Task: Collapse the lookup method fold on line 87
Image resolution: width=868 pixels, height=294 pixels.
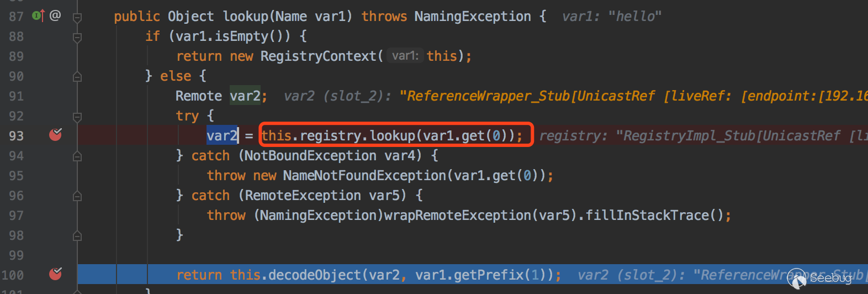Action: click(77, 17)
